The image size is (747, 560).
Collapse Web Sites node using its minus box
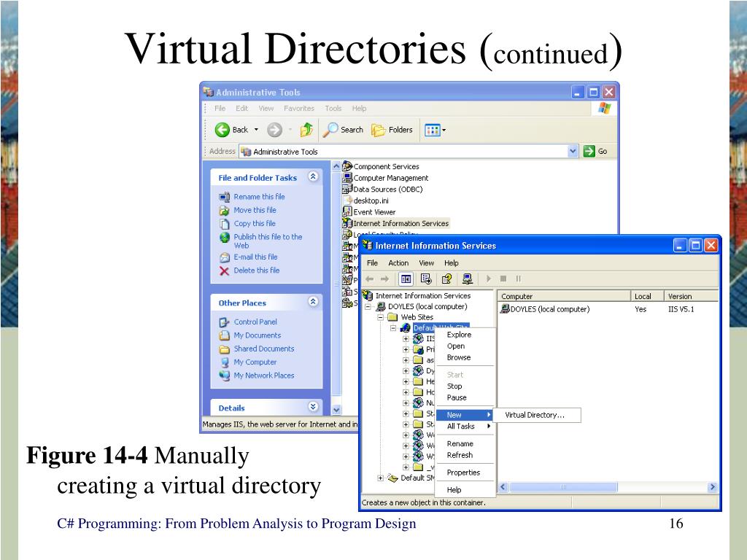381,317
